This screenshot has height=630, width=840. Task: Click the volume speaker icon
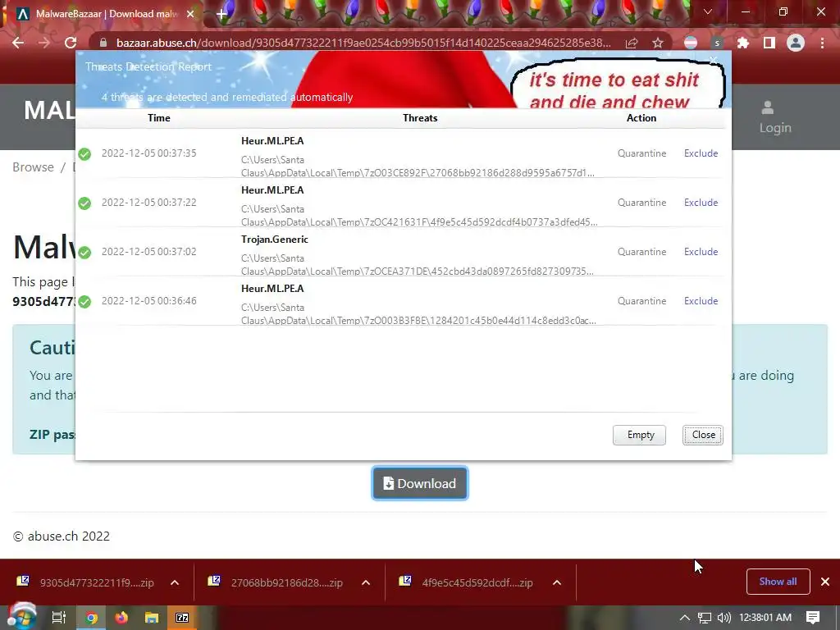coord(724,618)
